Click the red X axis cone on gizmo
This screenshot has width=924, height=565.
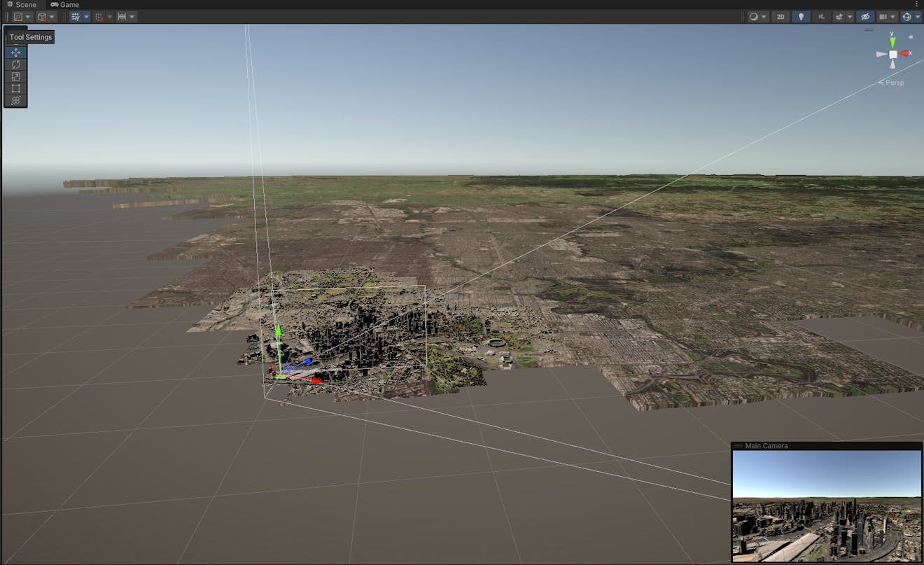coord(905,53)
